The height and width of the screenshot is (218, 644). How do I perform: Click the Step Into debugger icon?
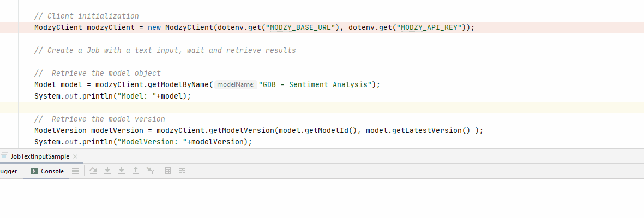pos(107,171)
